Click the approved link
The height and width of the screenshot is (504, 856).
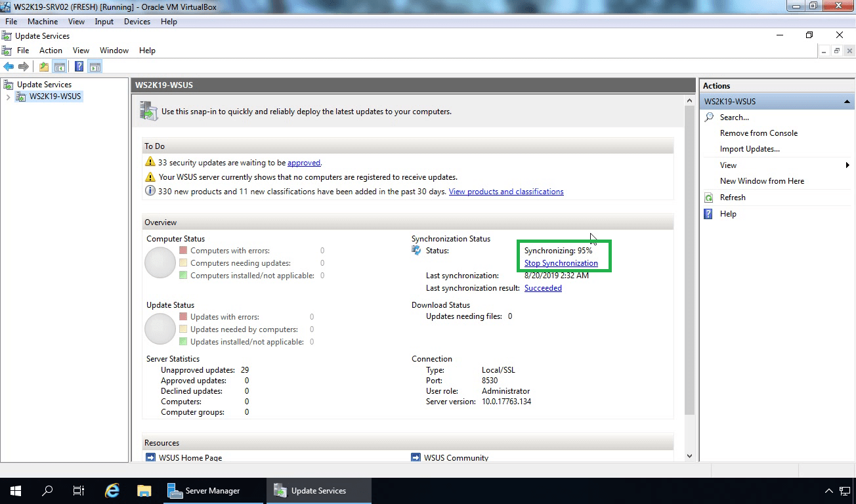click(304, 163)
